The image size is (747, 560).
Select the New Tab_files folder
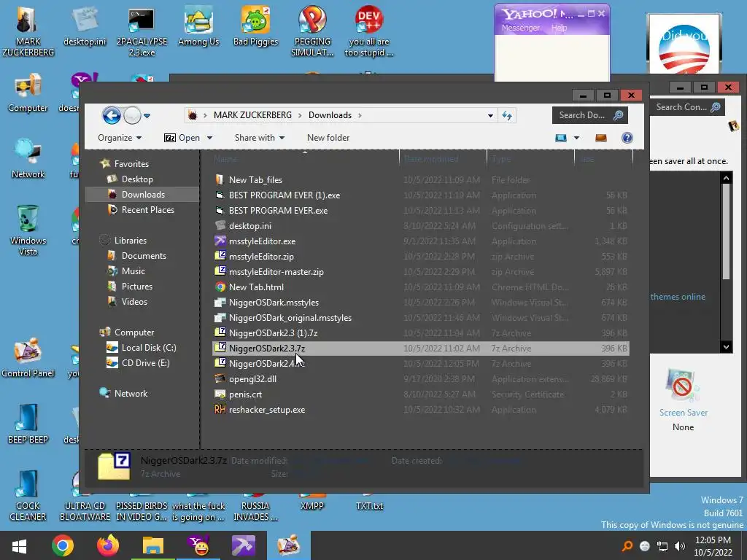point(255,180)
